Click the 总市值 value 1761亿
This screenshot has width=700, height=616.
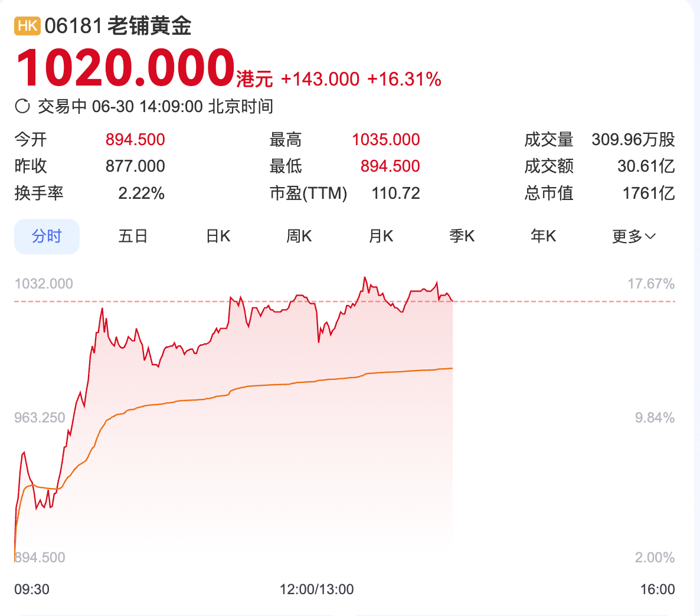(x=648, y=193)
